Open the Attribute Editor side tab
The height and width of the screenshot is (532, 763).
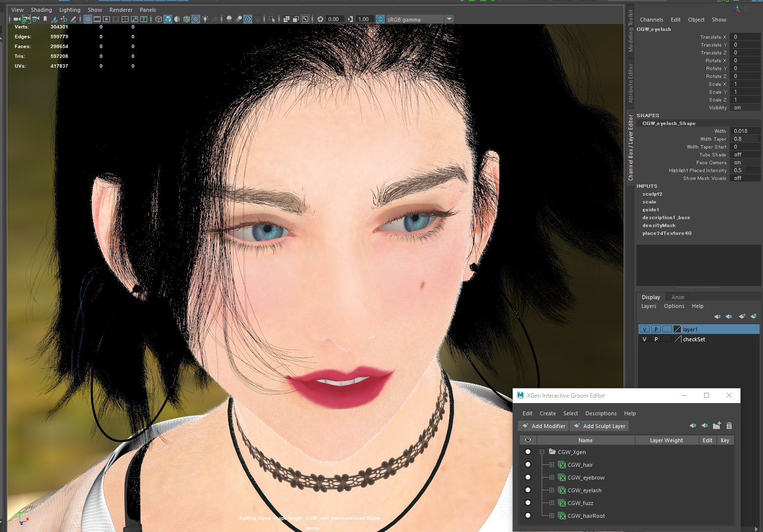click(x=631, y=83)
